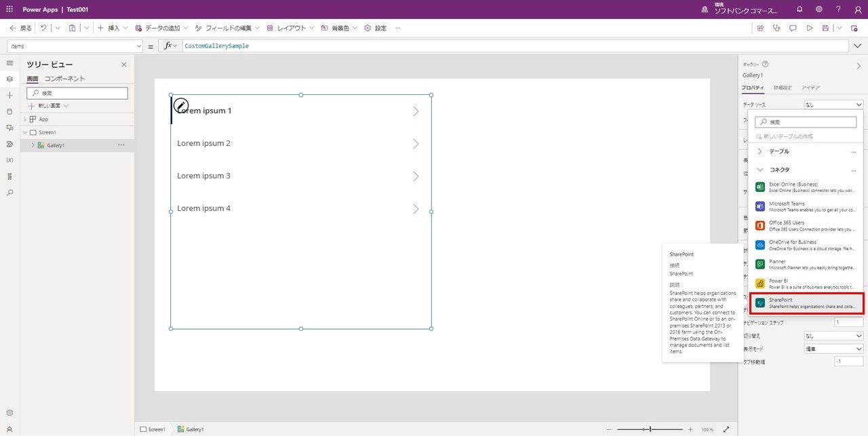Screen dimensions: 868x436
Task: Click the environment globe icon
Action: (x=705, y=9)
